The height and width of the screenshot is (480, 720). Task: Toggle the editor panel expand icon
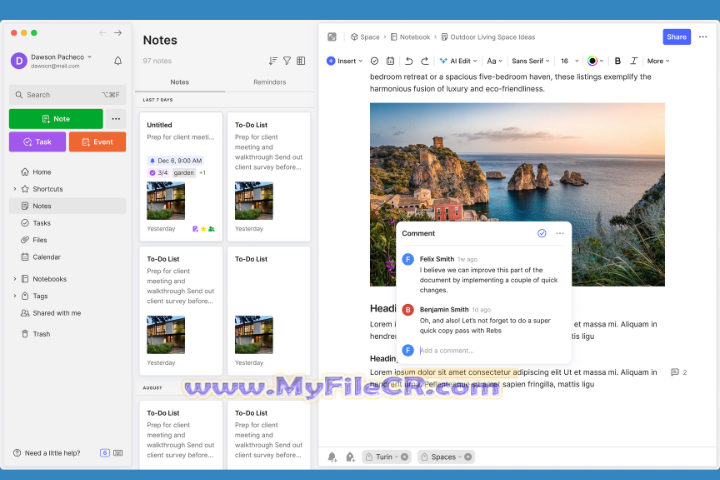(332, 37)
